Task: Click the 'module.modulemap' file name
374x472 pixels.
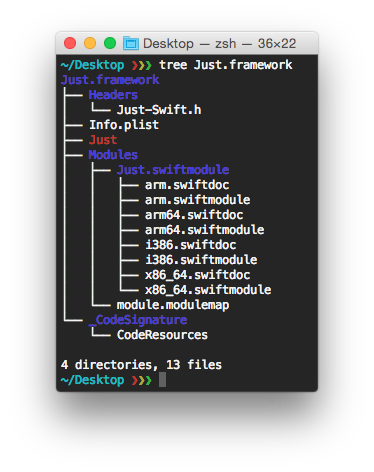Action: point(173,305)
